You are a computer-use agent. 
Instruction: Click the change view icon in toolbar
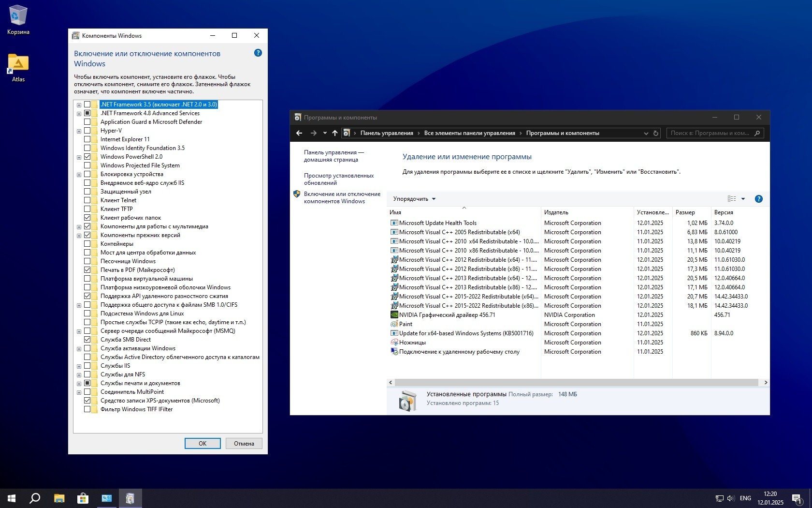tap(732, 199)
